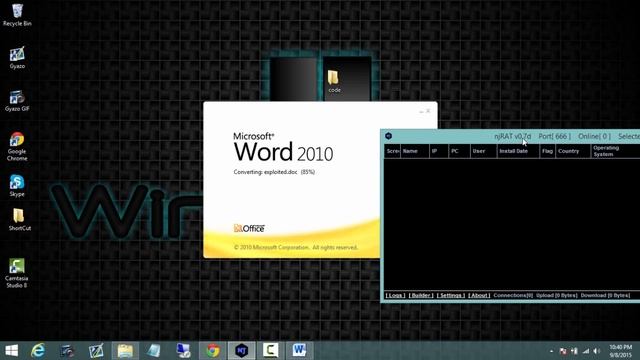Open the Recycle Bin desktop icon
The height and width of the screenshot is (360, 640).
pos(17,15)
